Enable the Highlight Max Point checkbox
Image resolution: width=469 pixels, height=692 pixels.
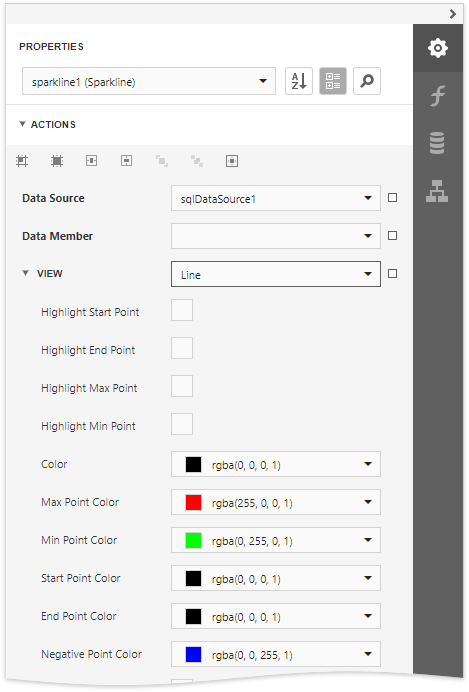[x=182, y=386]
